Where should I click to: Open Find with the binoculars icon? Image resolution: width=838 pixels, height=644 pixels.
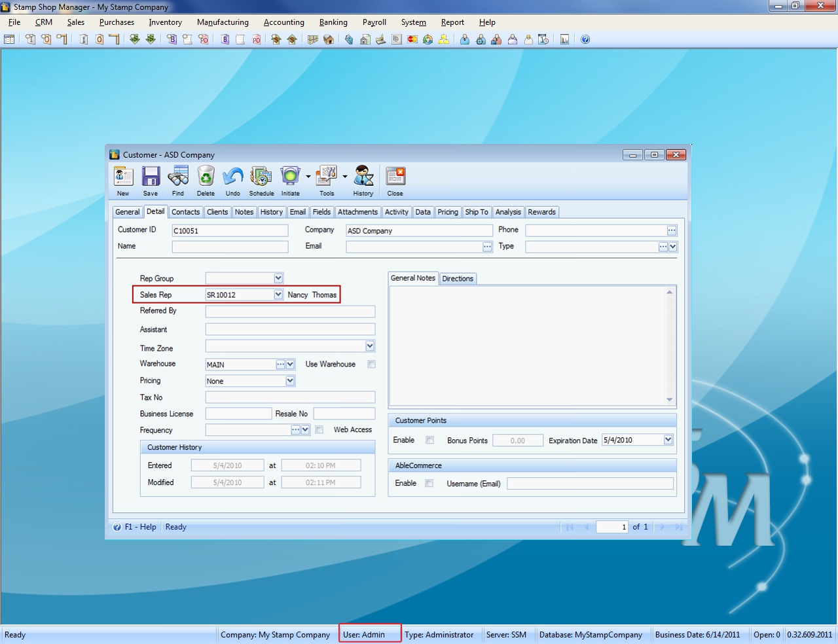pos(178,177)
